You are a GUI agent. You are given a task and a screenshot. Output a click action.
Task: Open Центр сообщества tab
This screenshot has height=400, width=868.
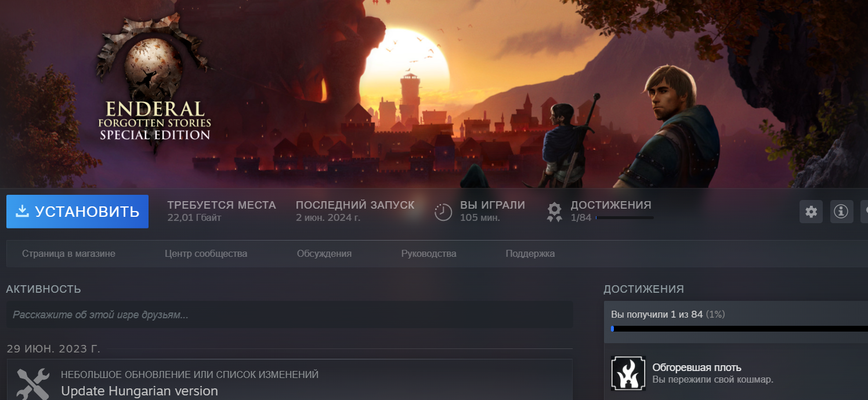tap(206, 254)
